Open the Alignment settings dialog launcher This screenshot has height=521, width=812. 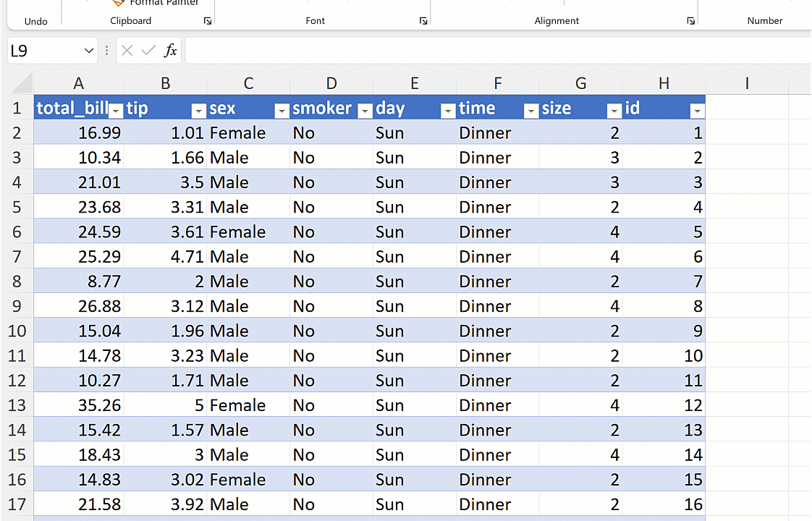tap(690, 22)
